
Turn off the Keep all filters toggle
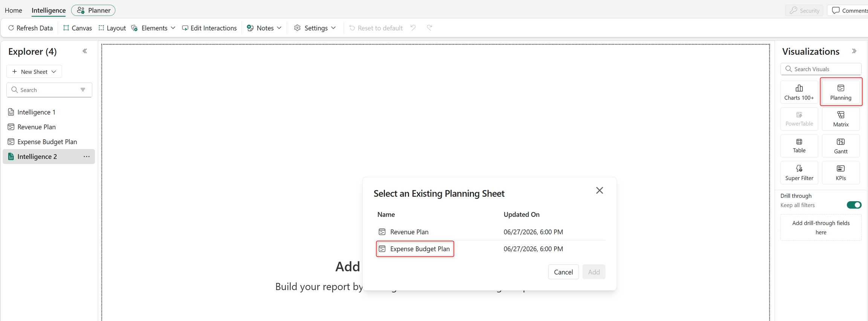tap(854, 205)
